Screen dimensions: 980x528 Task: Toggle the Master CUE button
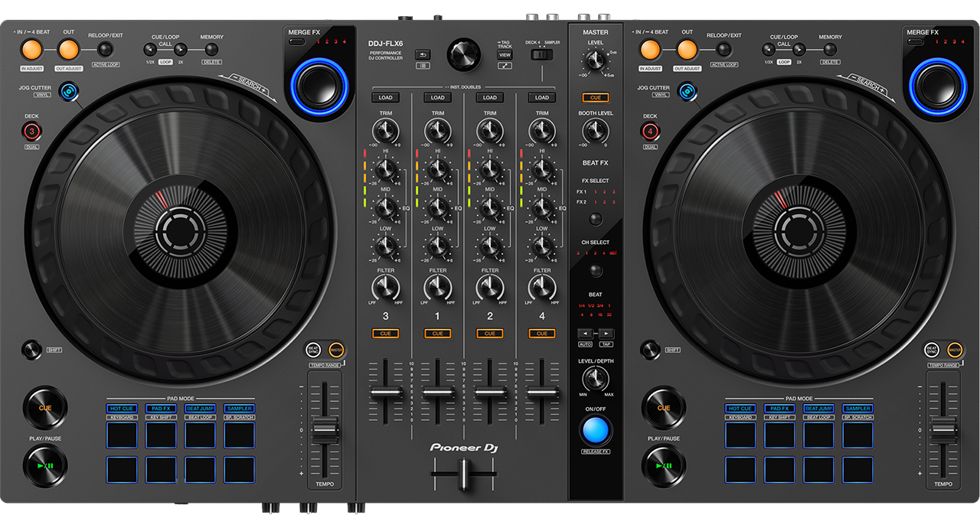[x=595, y=98]
